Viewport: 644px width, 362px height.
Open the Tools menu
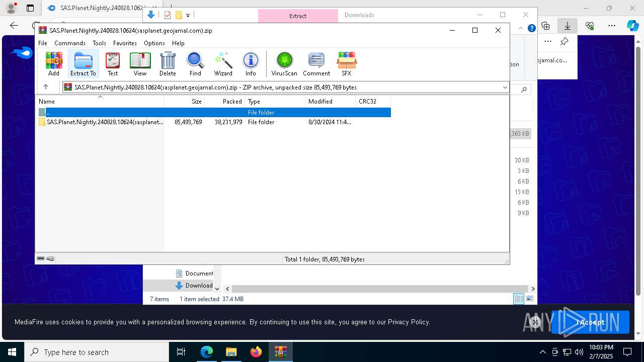pos(99,43)
